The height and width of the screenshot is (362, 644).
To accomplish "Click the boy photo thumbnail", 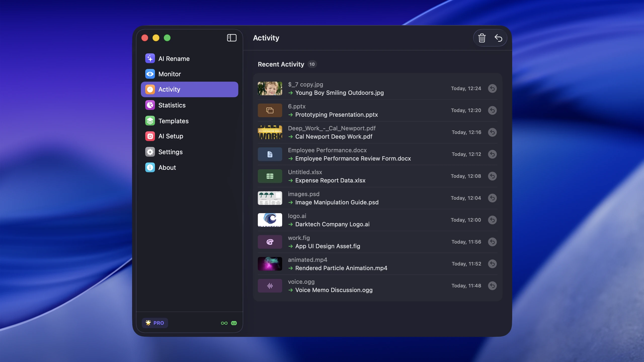I will 270,88.
